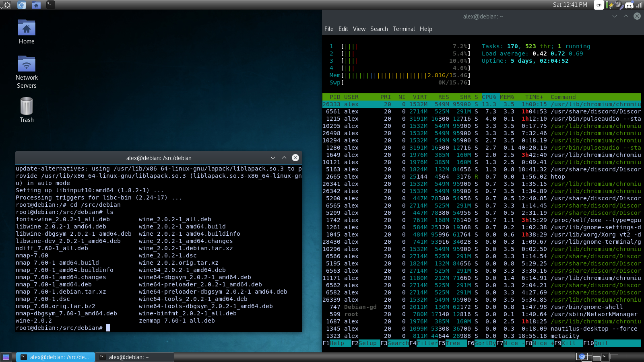Viewport: 644px width, 362px height.
Task: Open the main applications menu gear icon
Action: click(7, 5)
